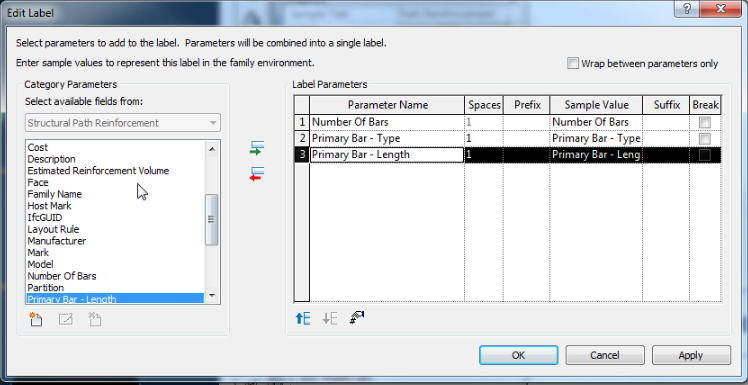
Task: Click the Break column header
Action: (706, 105)
